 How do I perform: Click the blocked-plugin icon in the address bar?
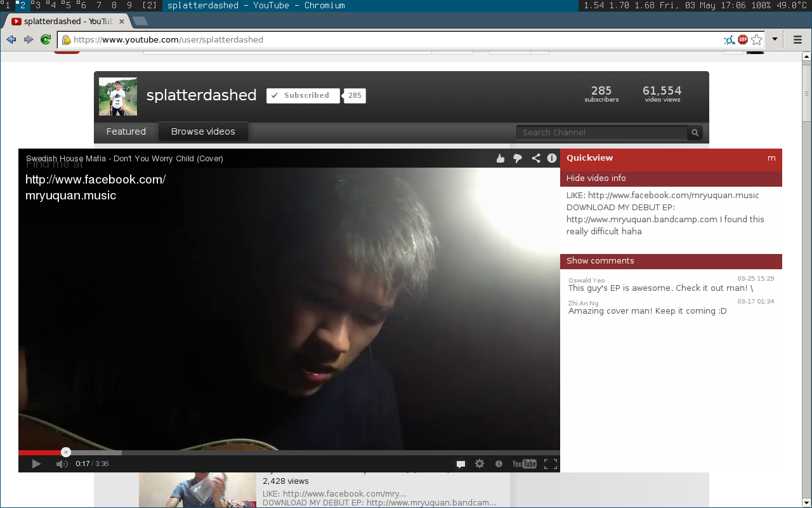tap(730, 39)
